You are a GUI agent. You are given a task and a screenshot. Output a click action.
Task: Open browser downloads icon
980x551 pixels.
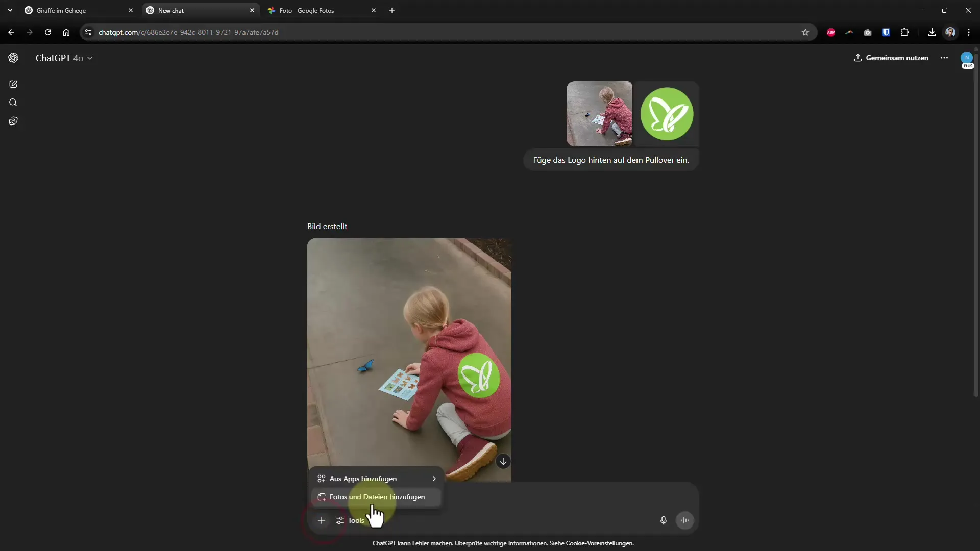point(932,32)
